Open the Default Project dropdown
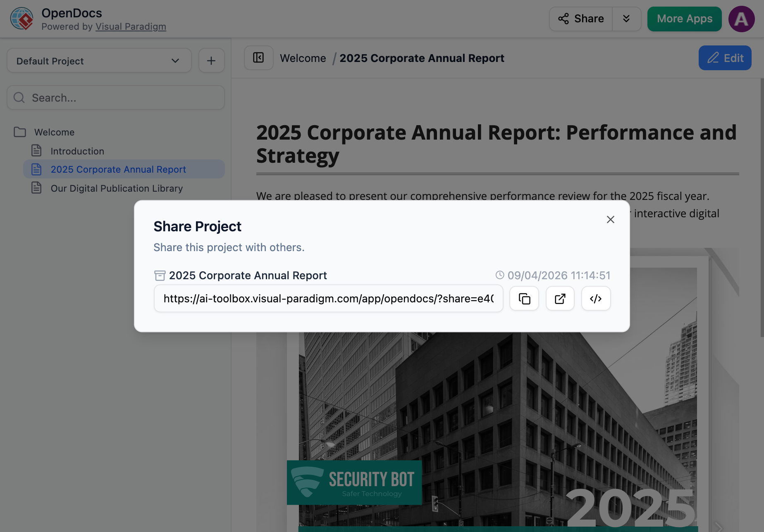Screen dimensions: 764x532 pos(99,61)
